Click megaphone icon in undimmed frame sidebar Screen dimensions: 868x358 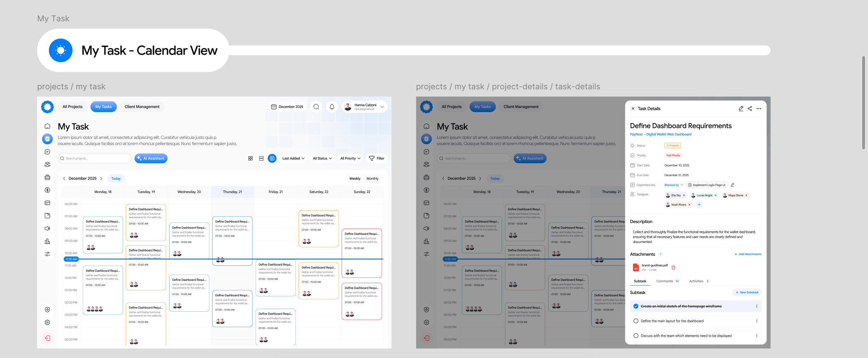pyautogui.click(x=47, y=229)
